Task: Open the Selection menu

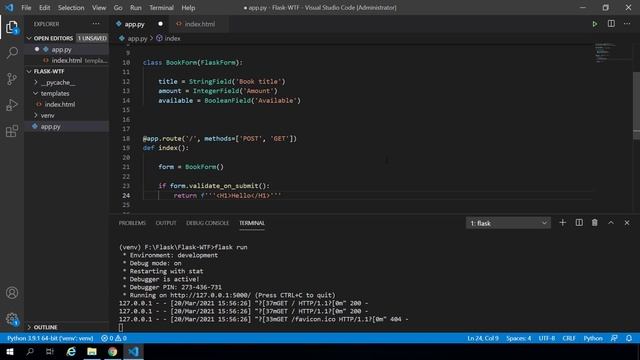Action: point(71,8)
